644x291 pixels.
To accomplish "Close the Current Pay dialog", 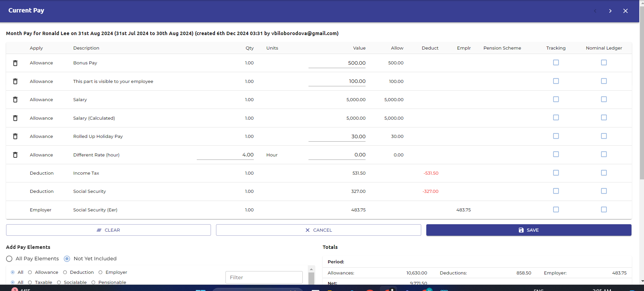I will (625, 11).
